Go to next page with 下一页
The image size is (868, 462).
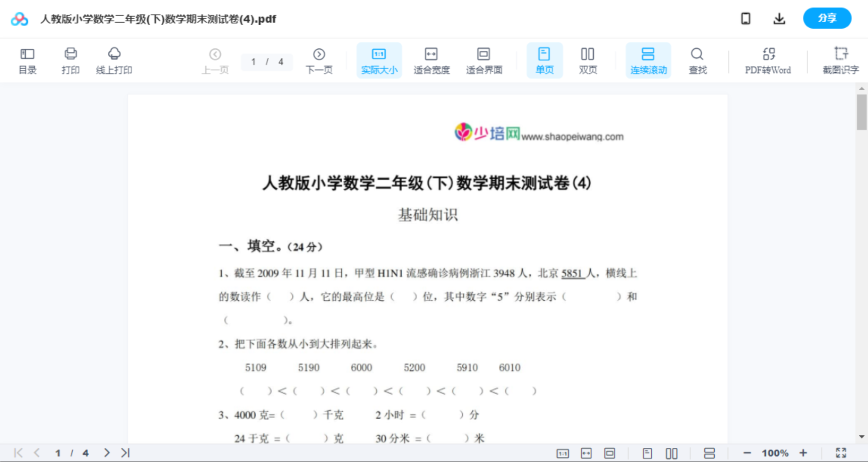[x=319, y=60]
